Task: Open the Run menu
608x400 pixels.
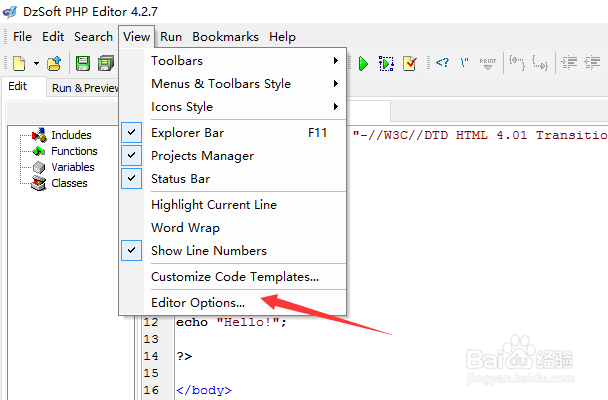Action: pos(171,37)
